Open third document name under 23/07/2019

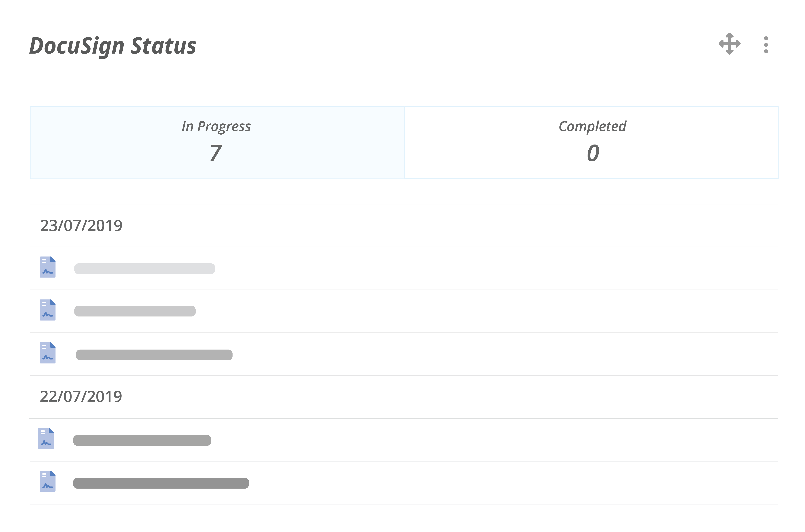coord(154,355)
